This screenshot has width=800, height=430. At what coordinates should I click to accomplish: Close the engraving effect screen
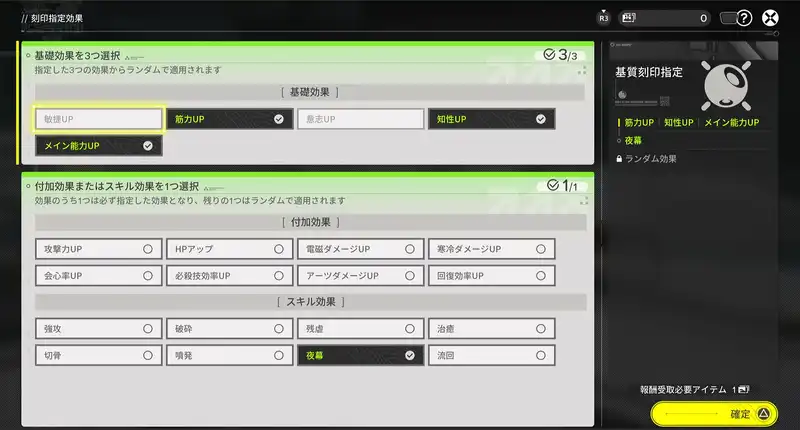[x=770, y=18]
